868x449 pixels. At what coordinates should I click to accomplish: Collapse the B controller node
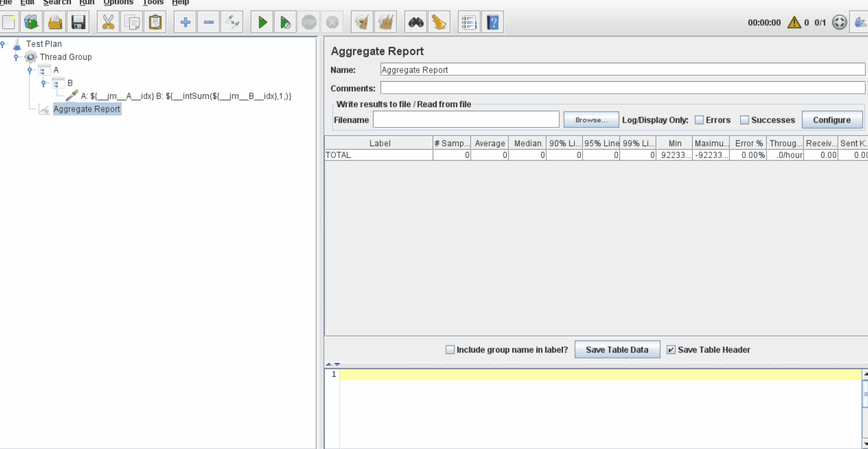[44, 83]
